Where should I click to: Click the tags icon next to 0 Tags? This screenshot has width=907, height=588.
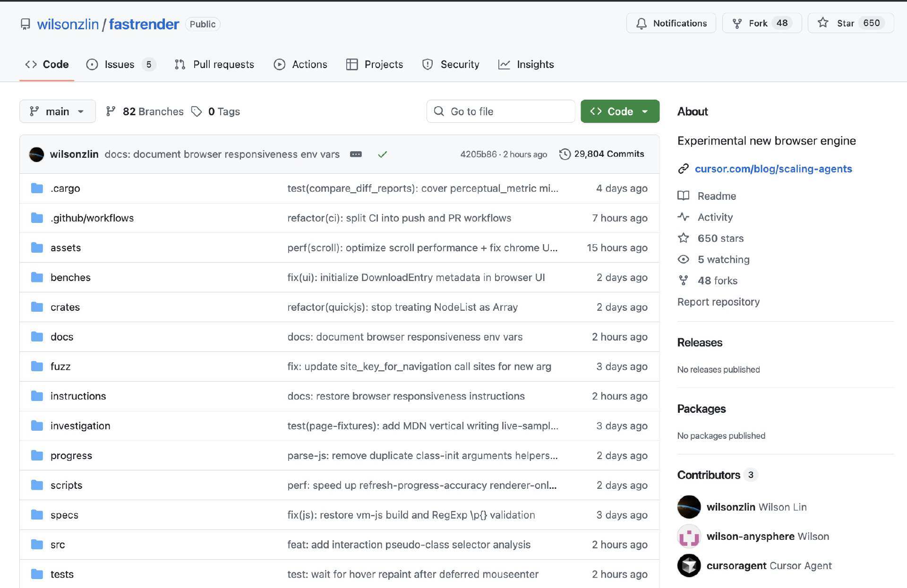pyautogui.click(x=197, y=111)
